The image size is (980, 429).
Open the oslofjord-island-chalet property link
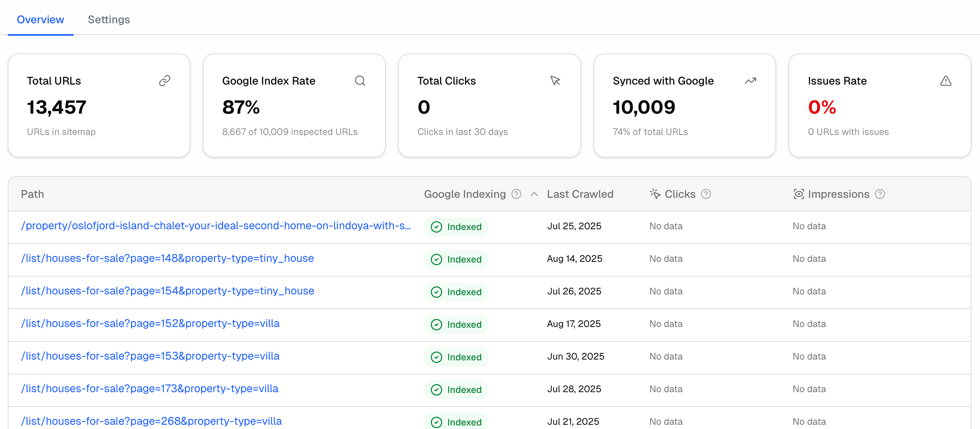(x=216, y=226)
